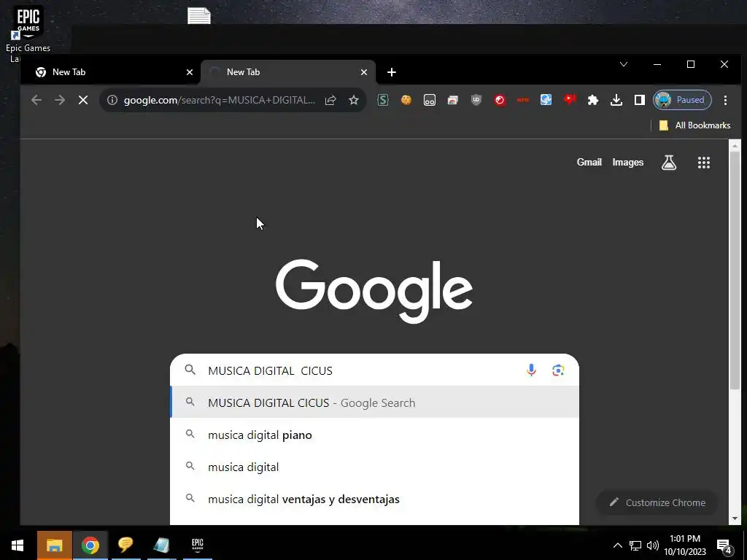Open Search Labs flask icon
The width and height of the screenshot is (747, 560).
pyautogui.click(x=669, y=163)
